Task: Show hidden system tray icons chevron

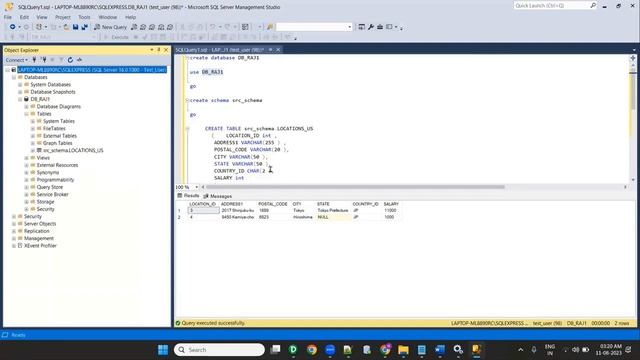Action: [520, 350]
